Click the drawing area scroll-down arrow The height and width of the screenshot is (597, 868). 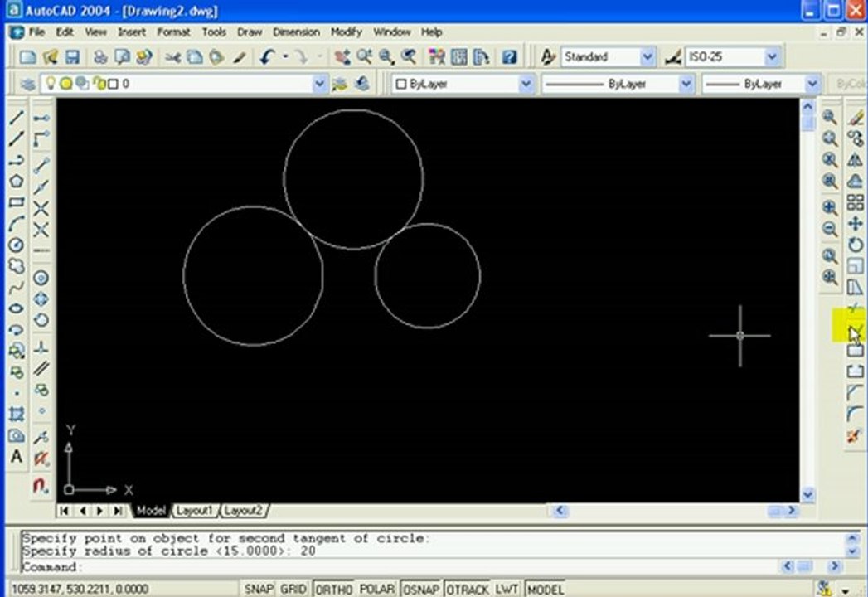(x=807, y=493)
